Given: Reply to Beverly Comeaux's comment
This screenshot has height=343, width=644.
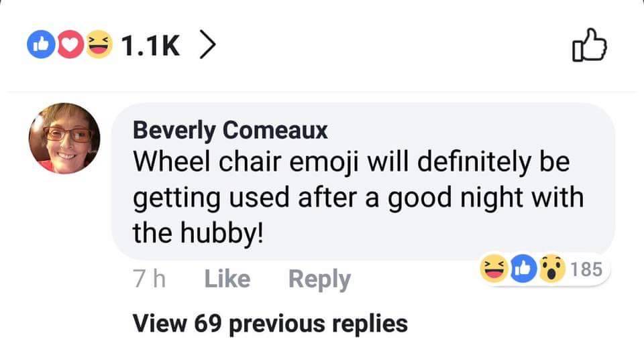Looking at the screenshot, I should [319, 279].
